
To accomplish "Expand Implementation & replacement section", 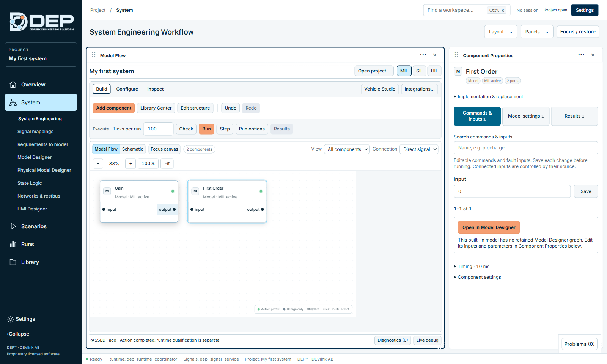I will [x=488, y=97].
